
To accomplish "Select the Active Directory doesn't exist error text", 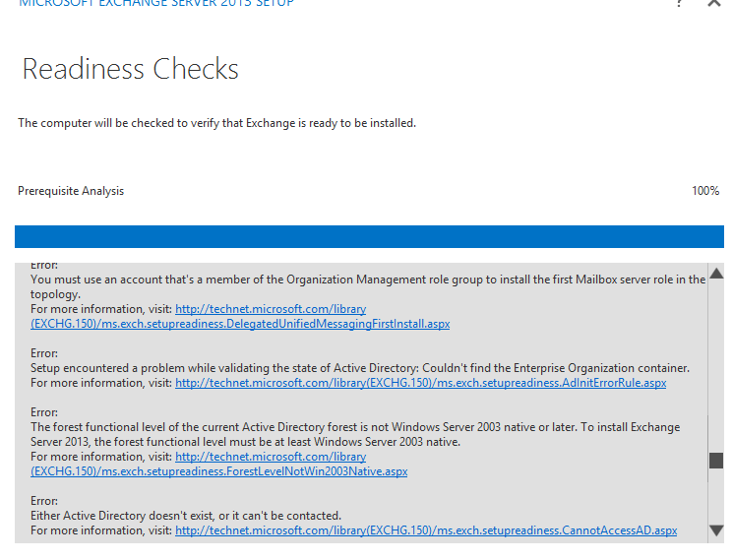I will tap(186, 516).
